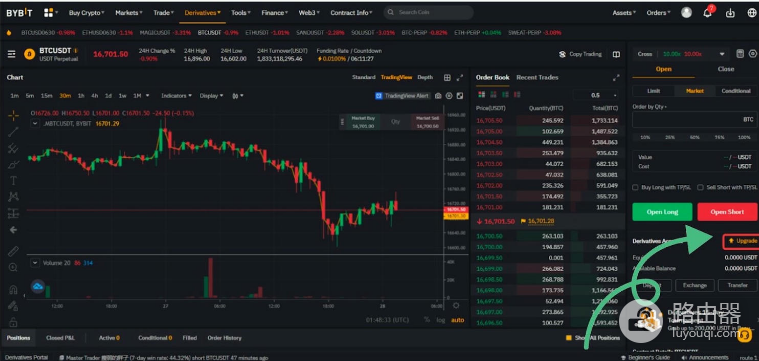Switch chart scale to log

click(440, 320)
